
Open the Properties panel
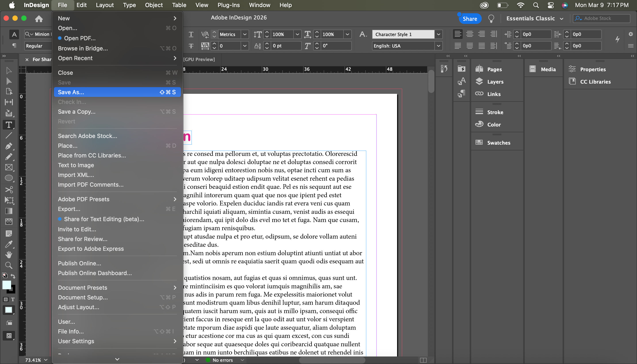pos(593,69)
